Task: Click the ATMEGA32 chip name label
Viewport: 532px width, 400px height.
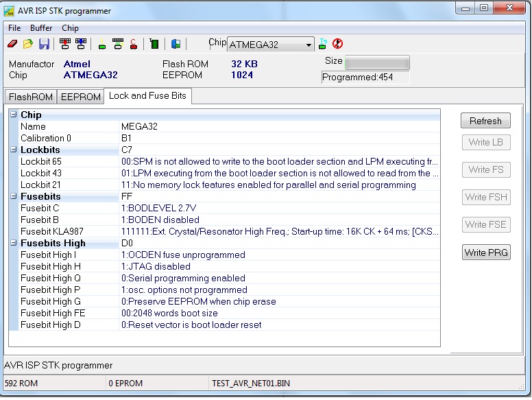Action: [90, 75]
